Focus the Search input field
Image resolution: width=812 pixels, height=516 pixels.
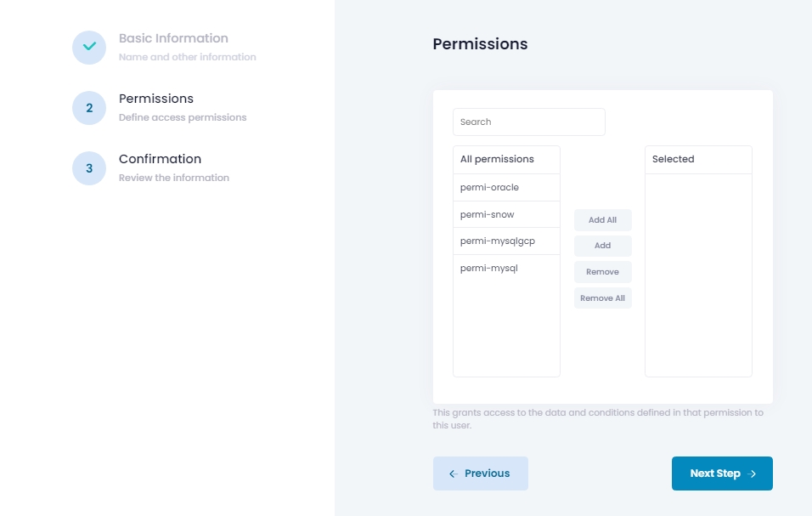point(528,122)
